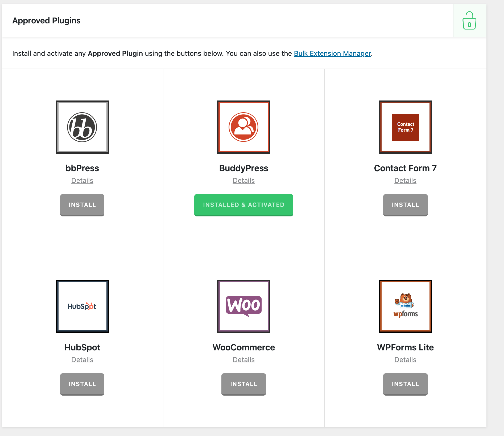Click the Contact Form 7 logo icon
Viewport: 504px width, 436px height.
(x=405, y=127)
